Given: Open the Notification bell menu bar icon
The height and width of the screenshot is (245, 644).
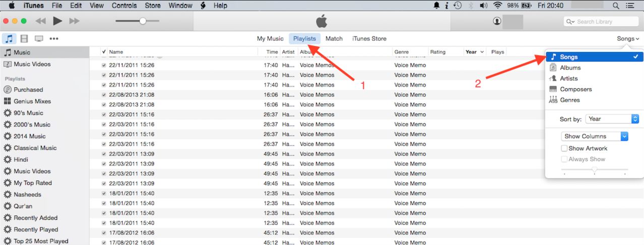Looking at the screenshot, I should [436, 6].
